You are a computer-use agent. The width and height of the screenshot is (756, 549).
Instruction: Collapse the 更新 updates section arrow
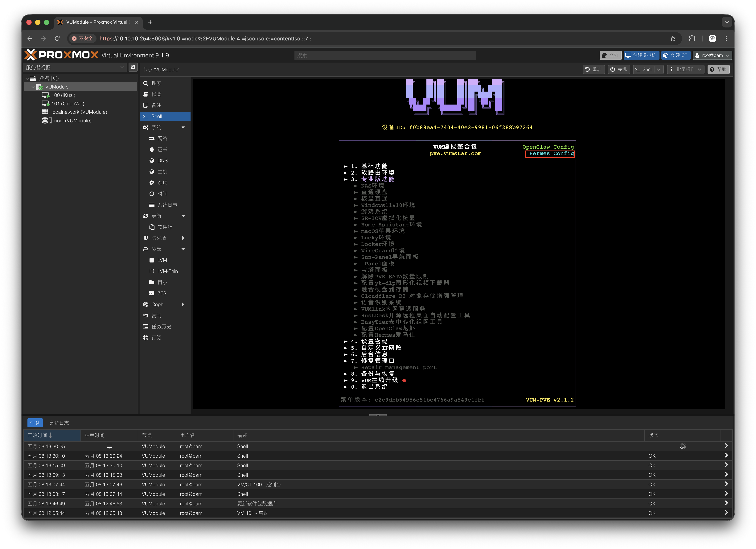[183, 216]
